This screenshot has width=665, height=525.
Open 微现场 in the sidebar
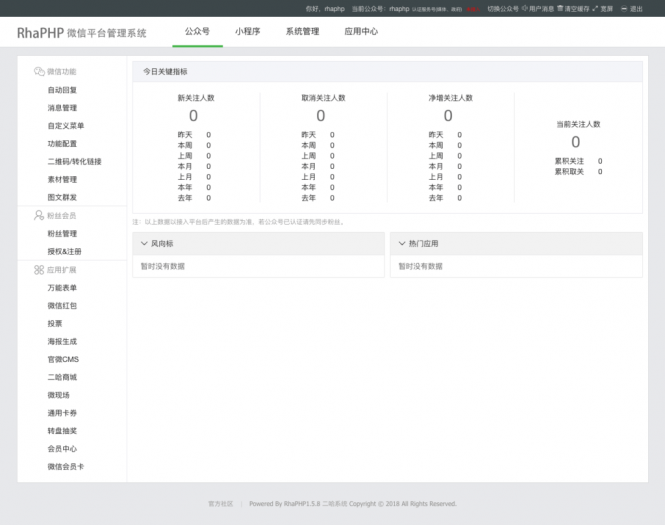coord(59,395)
